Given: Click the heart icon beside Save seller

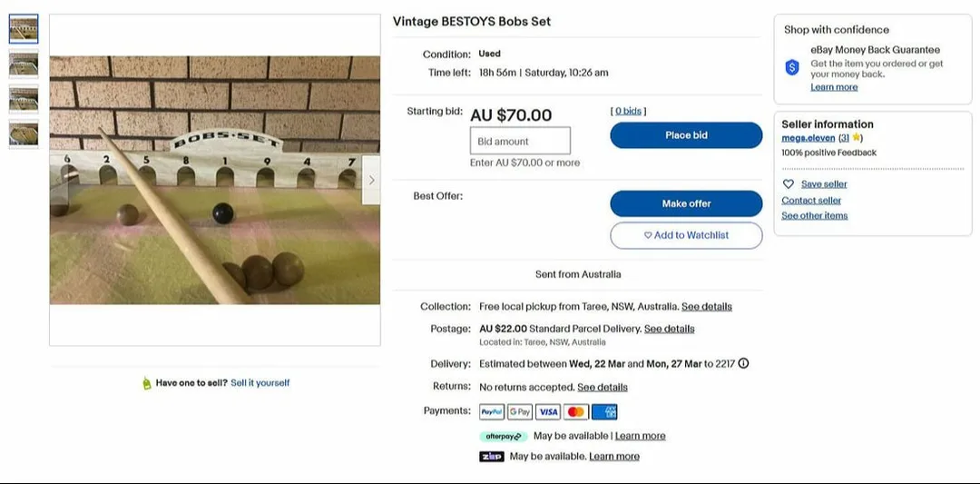Looking at the screenshot, I should (x=789, y=183).
